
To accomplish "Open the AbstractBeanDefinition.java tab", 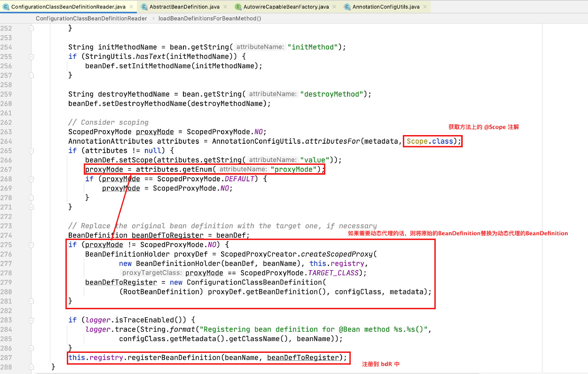I will coord(184,7).
